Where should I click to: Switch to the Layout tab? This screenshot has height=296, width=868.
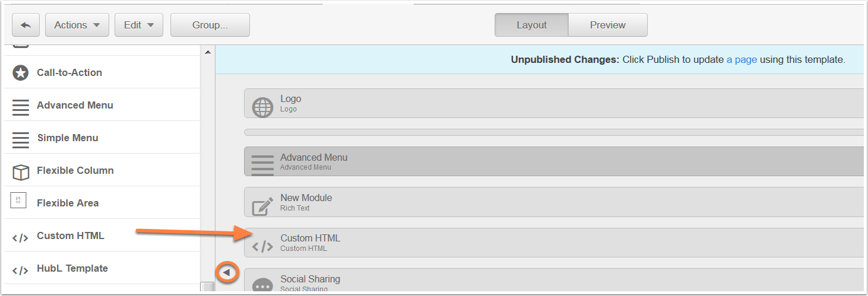coord(531,25)
